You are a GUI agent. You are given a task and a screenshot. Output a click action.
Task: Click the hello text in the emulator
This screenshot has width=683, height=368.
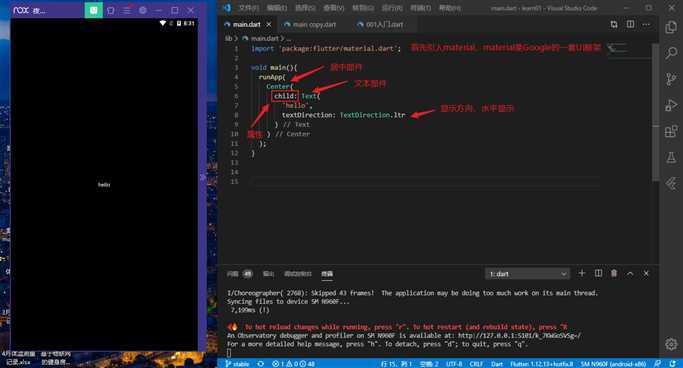(104, 185)
